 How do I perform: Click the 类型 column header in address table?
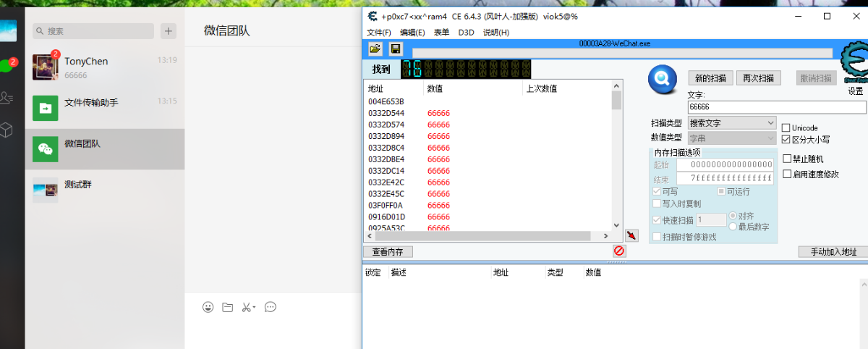point(555,272)
